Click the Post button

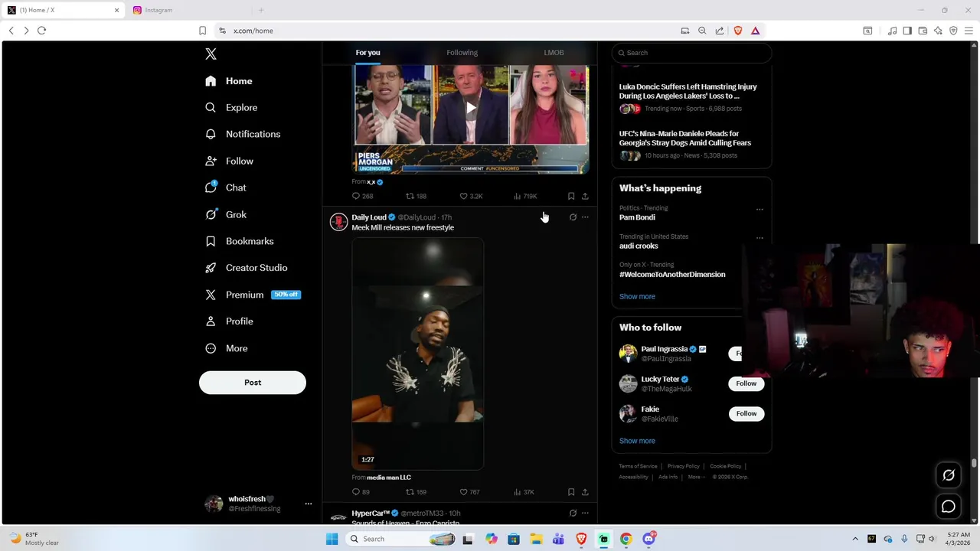253,383
